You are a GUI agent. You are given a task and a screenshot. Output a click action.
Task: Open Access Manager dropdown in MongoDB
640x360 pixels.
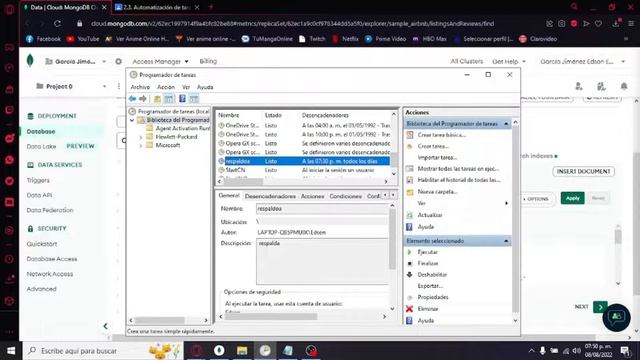click(160, 62)
